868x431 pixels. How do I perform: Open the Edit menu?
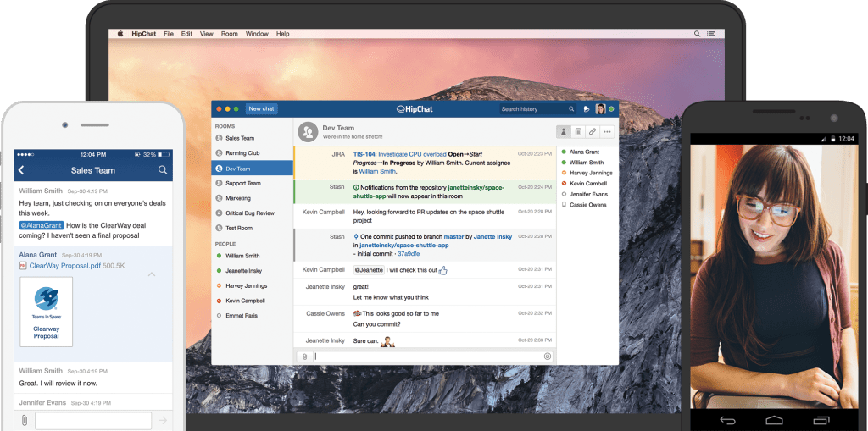[187, 34]
